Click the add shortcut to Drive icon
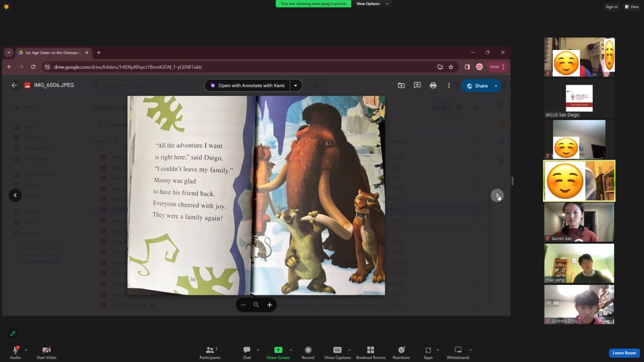This screenshot has width=644, height=362. tap(401, 85)
